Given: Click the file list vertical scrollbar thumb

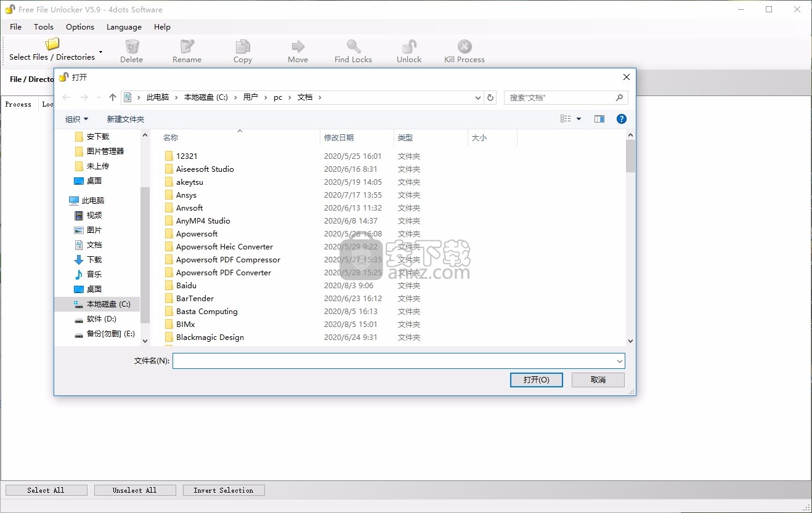Looking at the screenshot, I should pos(630,156).
